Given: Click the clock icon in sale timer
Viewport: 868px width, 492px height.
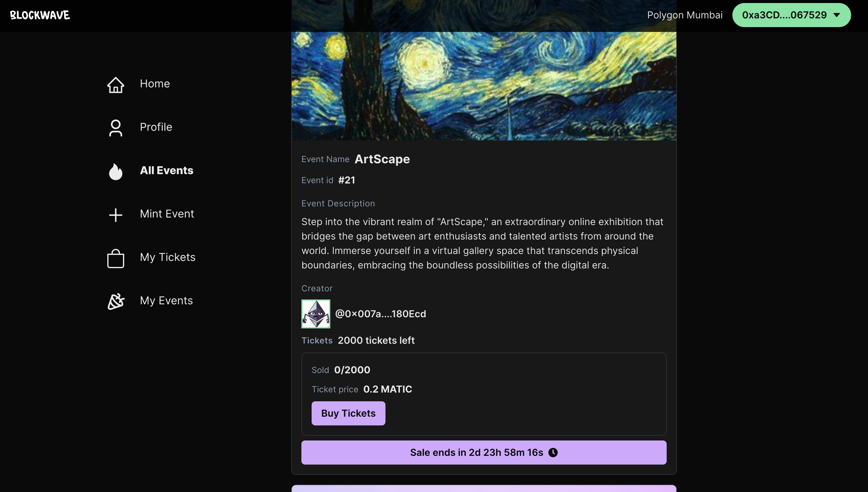Looking at the screenshot, I should 553,452.
